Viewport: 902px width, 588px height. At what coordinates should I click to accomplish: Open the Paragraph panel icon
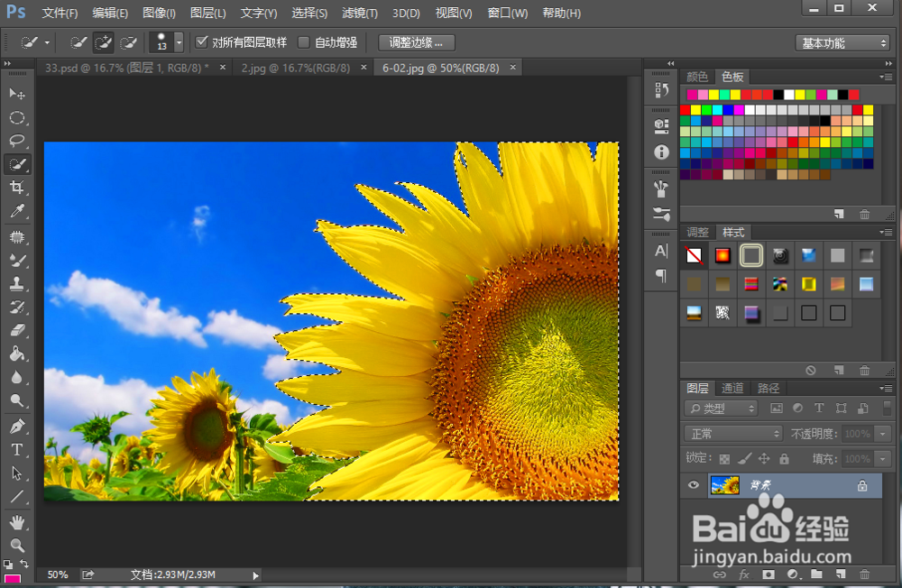coord(661,276)
